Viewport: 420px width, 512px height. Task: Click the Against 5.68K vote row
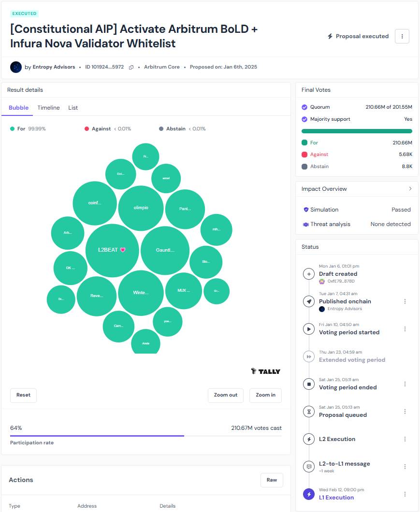point(357,155)
